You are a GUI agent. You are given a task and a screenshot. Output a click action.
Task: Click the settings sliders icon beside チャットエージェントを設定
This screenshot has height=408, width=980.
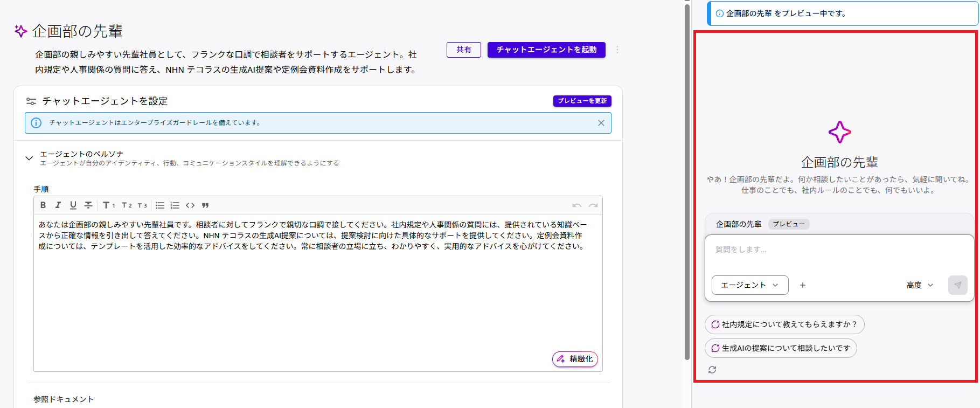(x=31, y=101)
